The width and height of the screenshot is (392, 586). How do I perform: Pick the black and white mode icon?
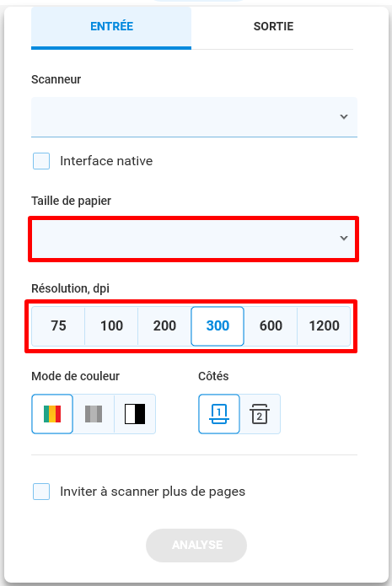pos(135,414)
